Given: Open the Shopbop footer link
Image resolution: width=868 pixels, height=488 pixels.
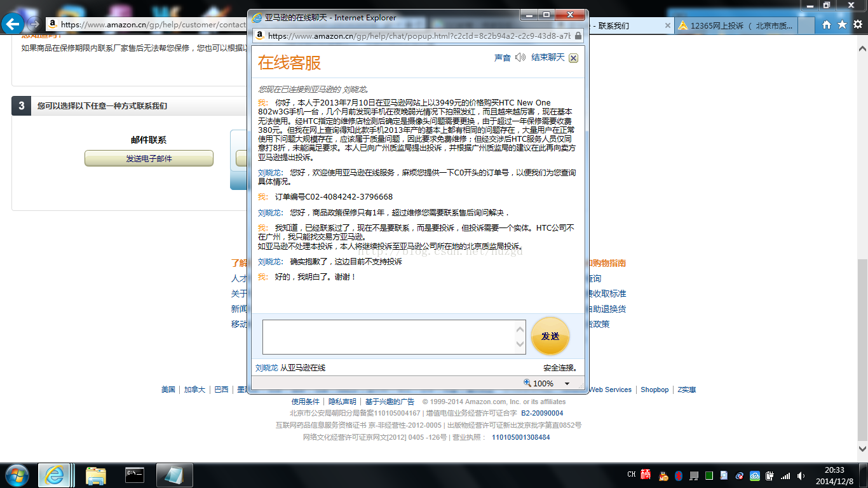Looking at the screenshot, I should coord(654,390).
